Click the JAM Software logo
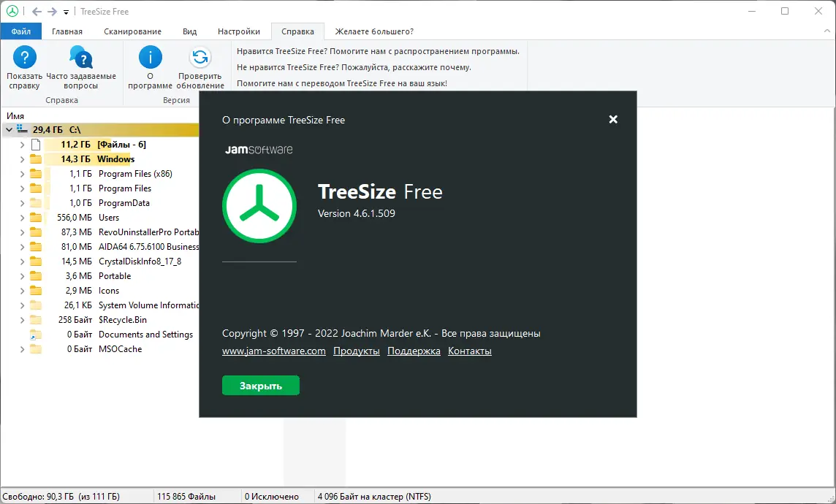The width and height of the screenshot is (836, 504). pos(259,150)
